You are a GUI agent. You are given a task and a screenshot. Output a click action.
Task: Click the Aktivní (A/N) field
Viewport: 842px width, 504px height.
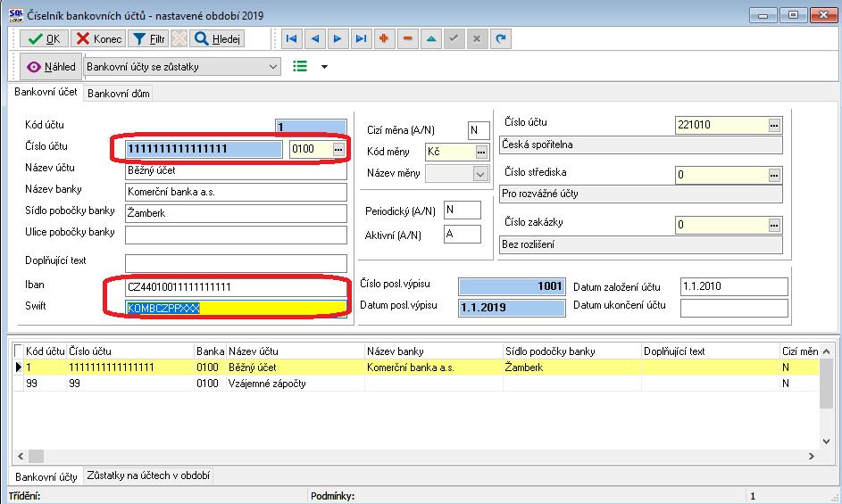point(463,234)
